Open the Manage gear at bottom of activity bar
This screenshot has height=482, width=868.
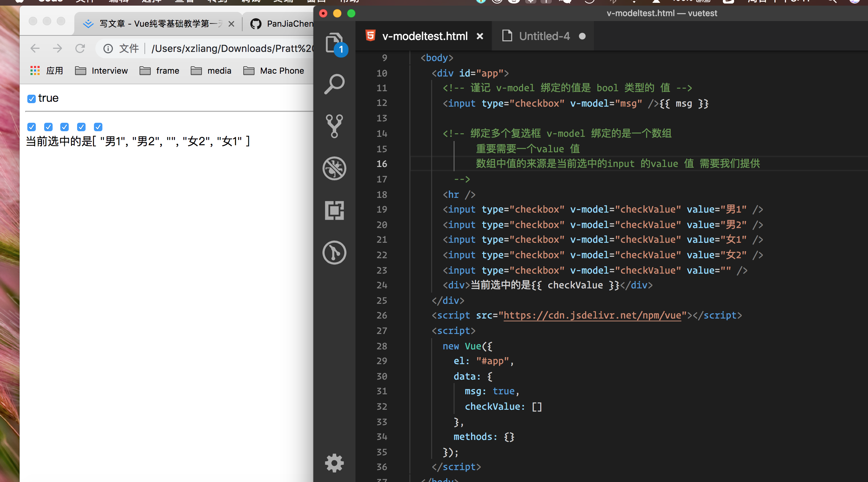tap(334, 463)
